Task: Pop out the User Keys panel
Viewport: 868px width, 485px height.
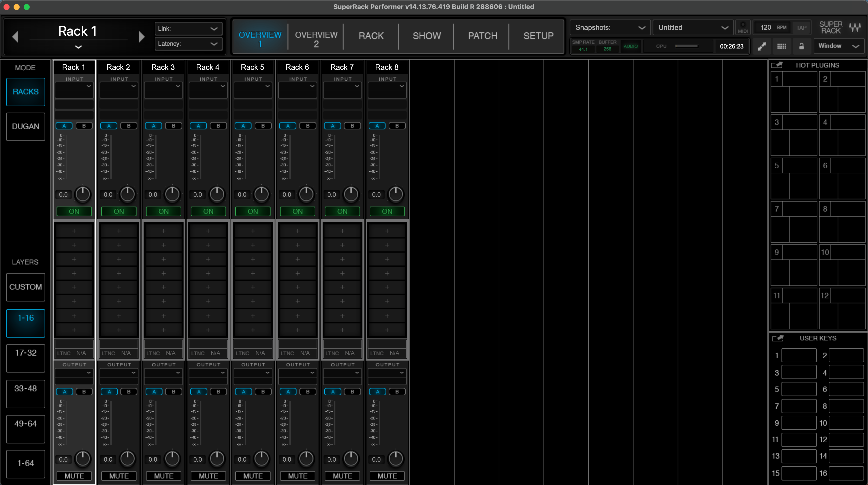Action: pyautogui.click(x=778, y=338)
